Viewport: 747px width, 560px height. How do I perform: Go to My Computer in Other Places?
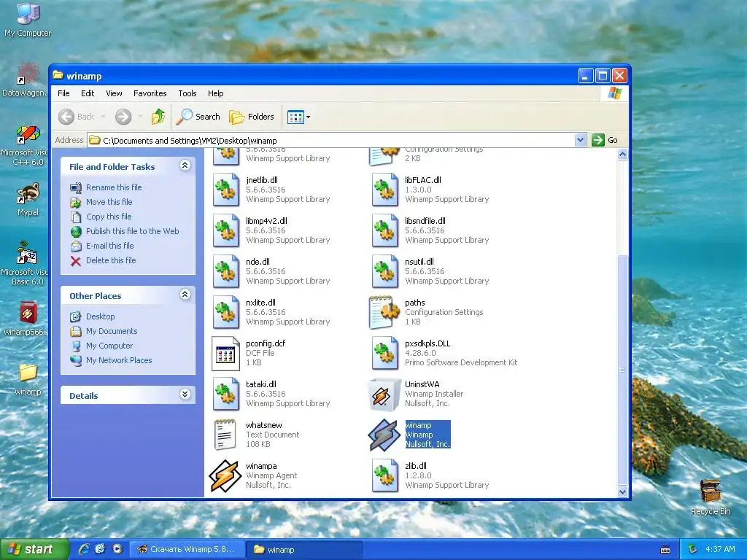click(109, 346)
